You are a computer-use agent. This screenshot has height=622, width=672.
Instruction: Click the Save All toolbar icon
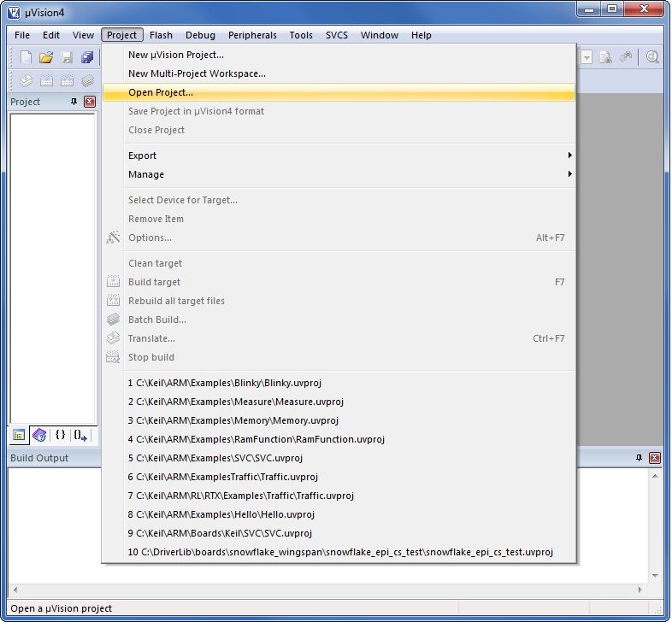[87, 57]
